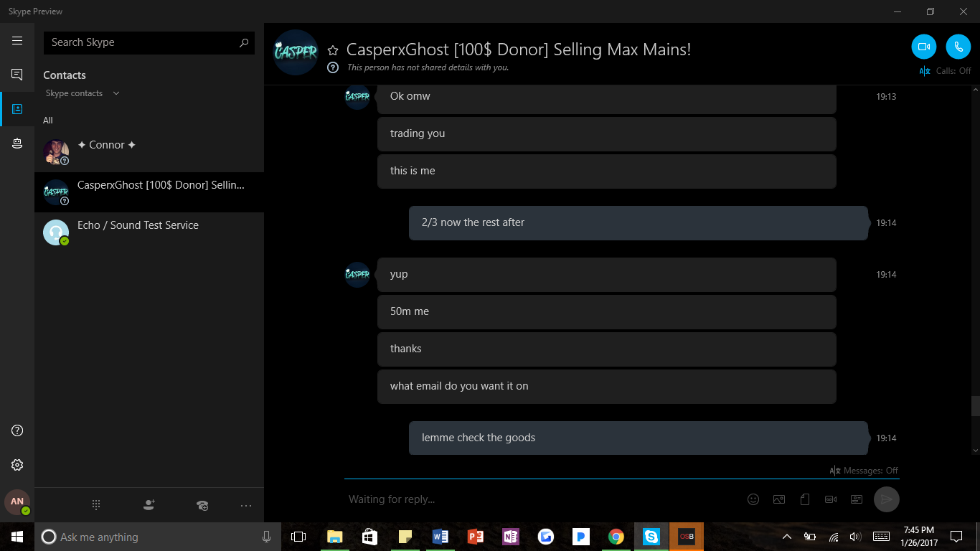Start a video call with CasperxGhost
Viewport: 980px width, 551px height.
tap(924, 47)
